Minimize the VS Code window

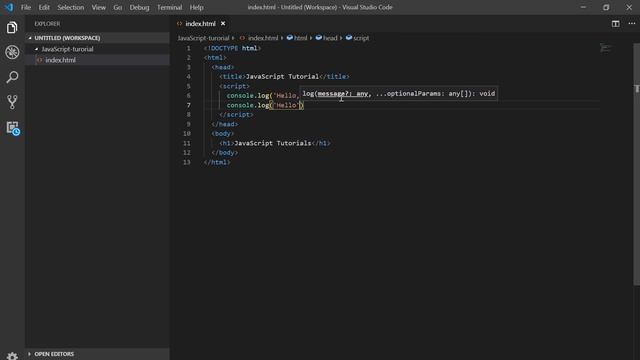pyautogui.click(x=583, y=7)
